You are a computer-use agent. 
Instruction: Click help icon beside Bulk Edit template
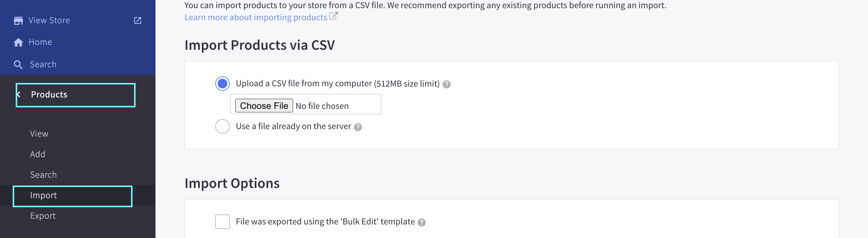(421, 223)
